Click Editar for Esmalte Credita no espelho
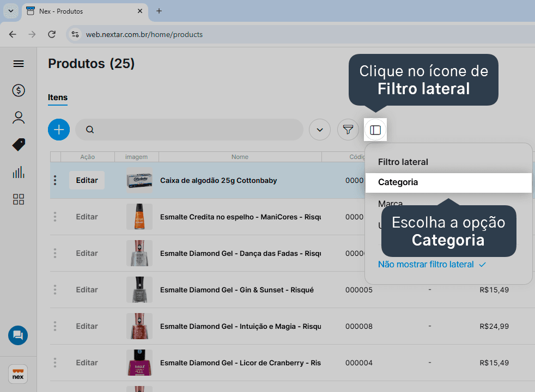535x392 pixels. (87, 217)
